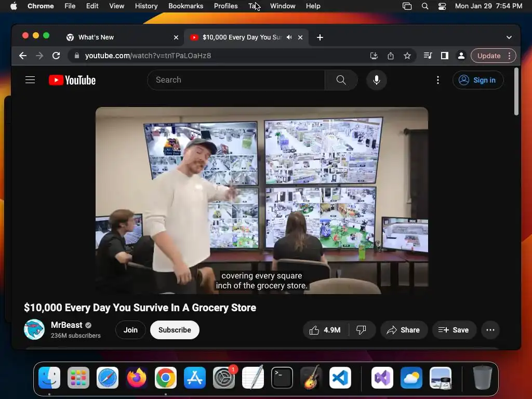Open the View menu
Image resolution: width=532 pixels, height=399 pixels.
pyautogui.click(x=117, y=6)
